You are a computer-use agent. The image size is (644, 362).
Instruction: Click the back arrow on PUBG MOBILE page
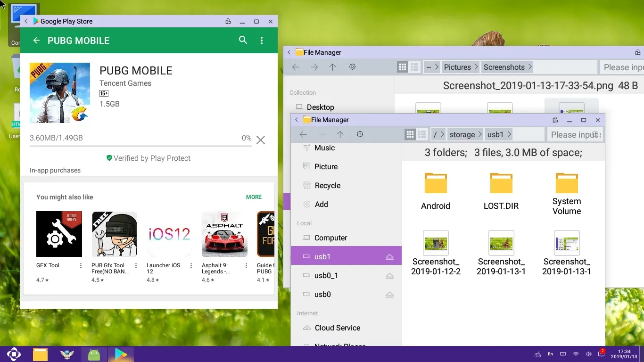[36, 41]
